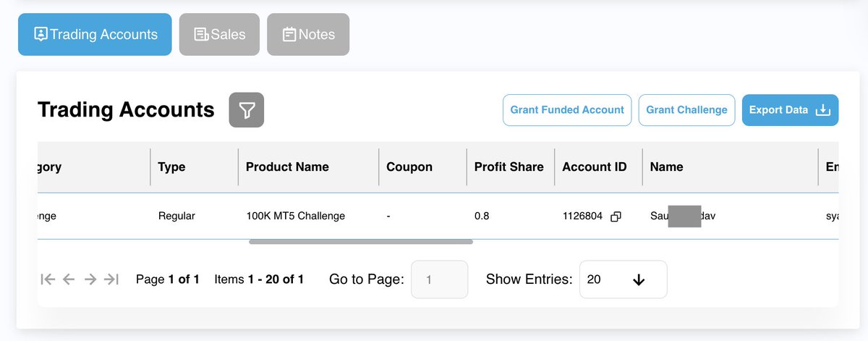Image resolution: width=868 pixels, height=341 pixels.
Task: Sort by the Product Name column header
Action: pos(287,167)
